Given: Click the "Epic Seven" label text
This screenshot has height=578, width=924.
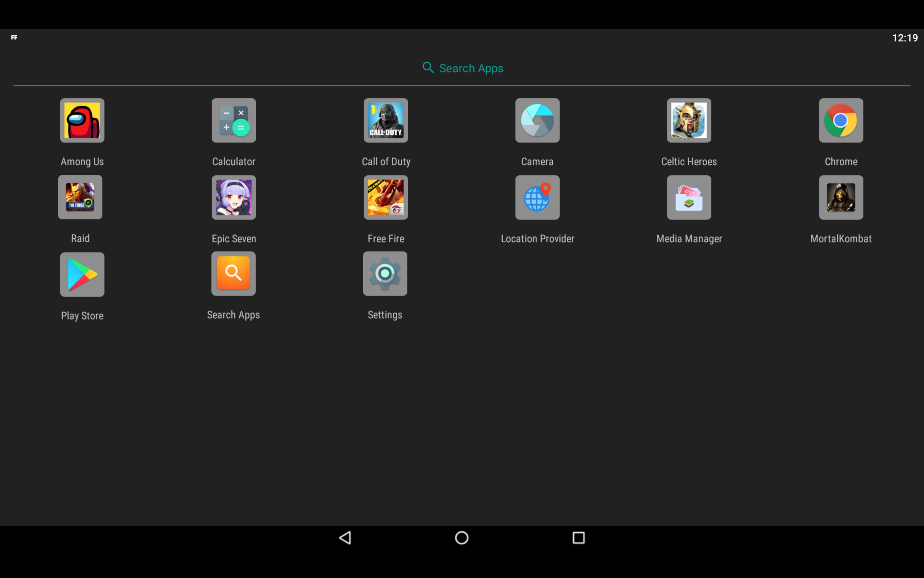Looking at the screenshot, I should point(234,239).
